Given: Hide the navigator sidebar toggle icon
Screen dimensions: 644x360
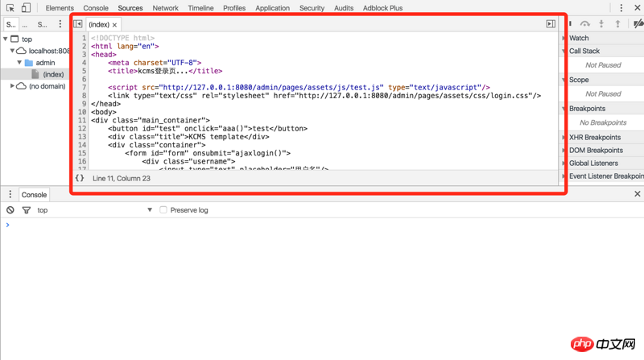Looking at the screenshot, I should pos(78,24).
